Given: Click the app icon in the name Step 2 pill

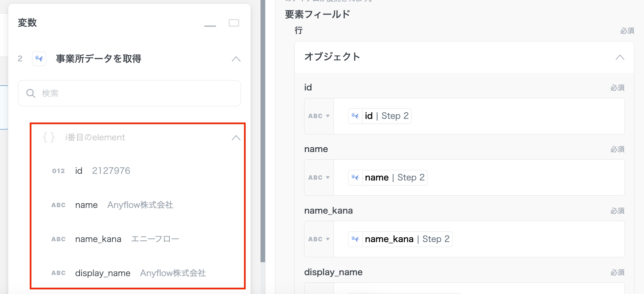Looking at the screenshot, I should tap(355, 177).
